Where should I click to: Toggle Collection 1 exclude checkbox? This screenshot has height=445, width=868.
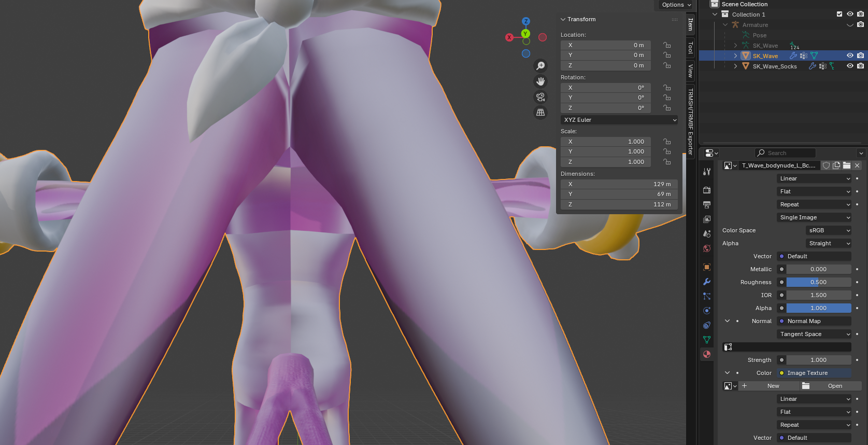[x=839, y=14]
